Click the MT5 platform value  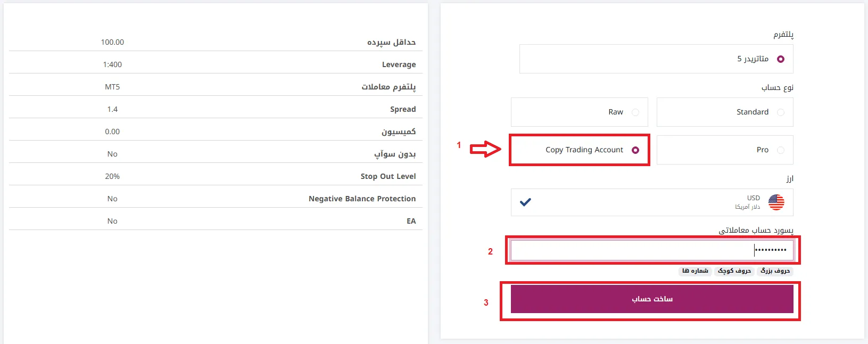point(112,87)
